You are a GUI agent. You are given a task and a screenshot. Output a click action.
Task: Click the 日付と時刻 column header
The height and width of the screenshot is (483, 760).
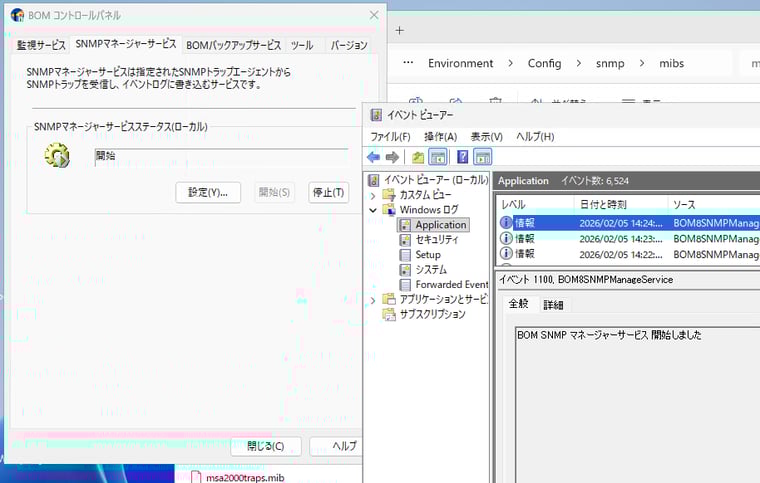[620, 204]
